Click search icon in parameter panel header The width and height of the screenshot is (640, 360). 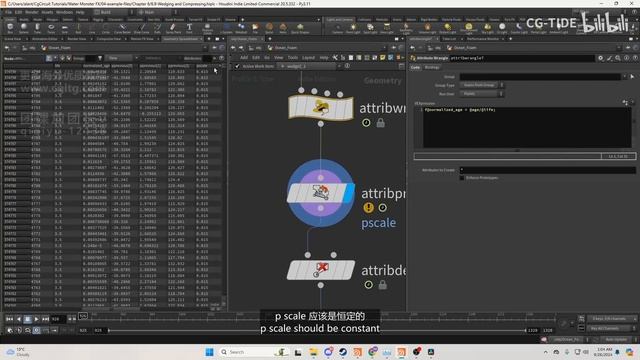coord(618,58)
